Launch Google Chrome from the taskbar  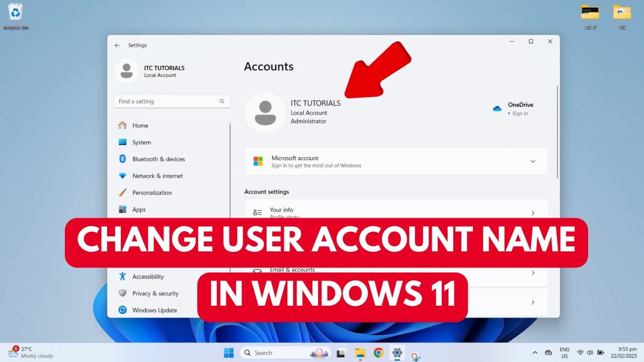[378, 353]
